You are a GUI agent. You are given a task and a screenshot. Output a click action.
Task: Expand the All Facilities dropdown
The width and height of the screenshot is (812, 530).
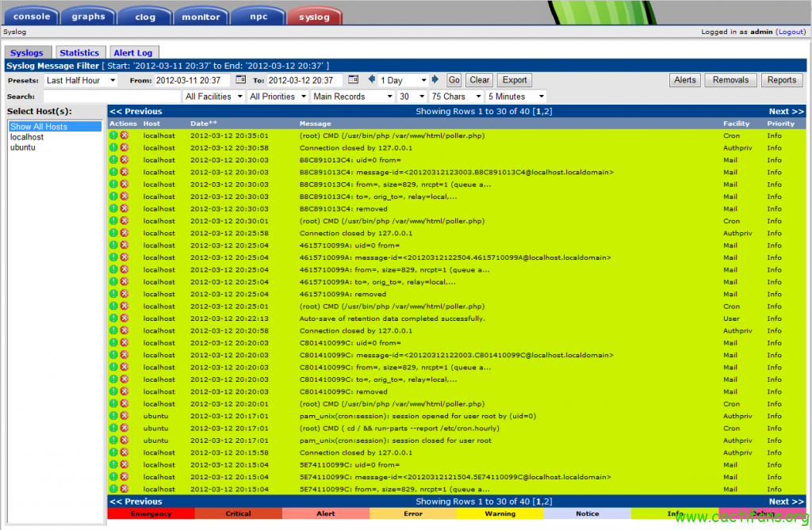(214, 97)
